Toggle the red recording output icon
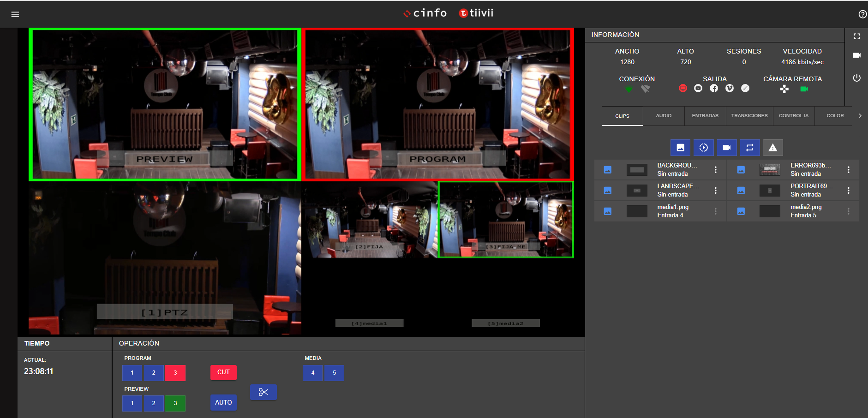 point(683,88)
